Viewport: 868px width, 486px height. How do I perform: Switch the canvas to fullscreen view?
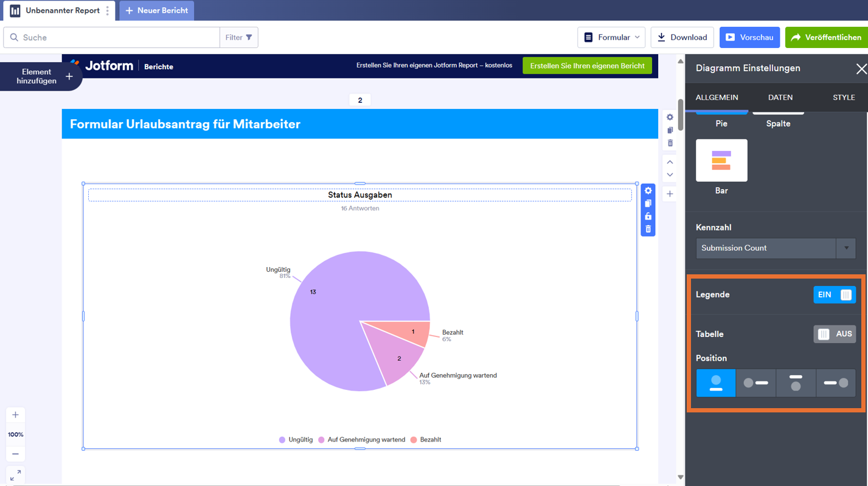[x=15, y=475]
